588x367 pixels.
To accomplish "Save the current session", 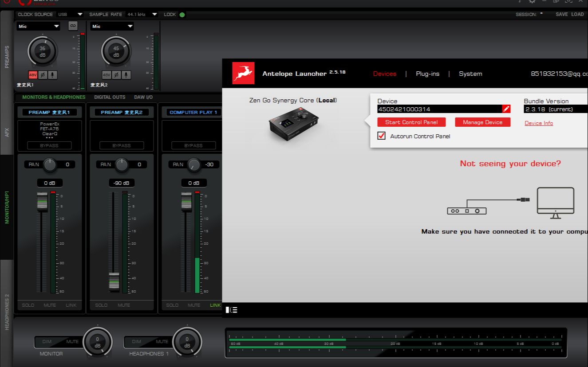I will 561,14.
